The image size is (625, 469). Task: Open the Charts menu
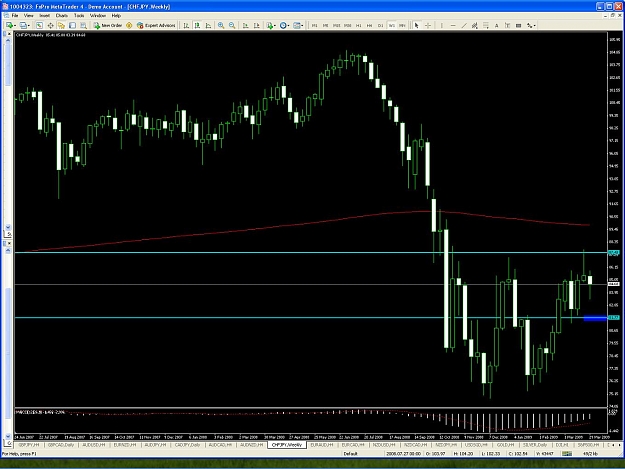click(62, 16)
